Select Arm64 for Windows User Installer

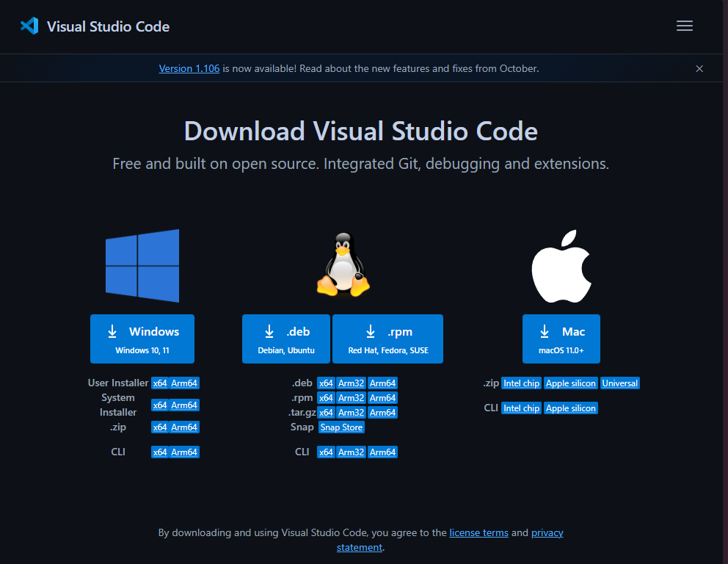tap(184, 383)
